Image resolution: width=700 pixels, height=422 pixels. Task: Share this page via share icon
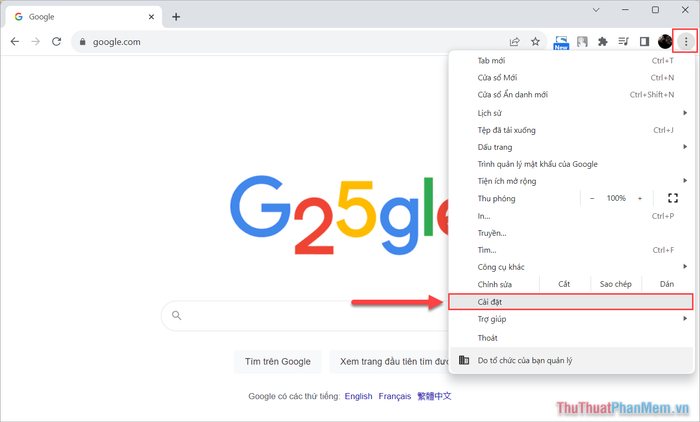pos(514,42)
